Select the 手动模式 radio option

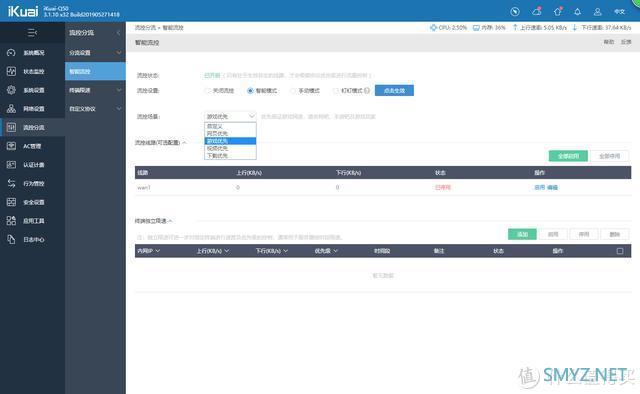[x=293, y=91]
